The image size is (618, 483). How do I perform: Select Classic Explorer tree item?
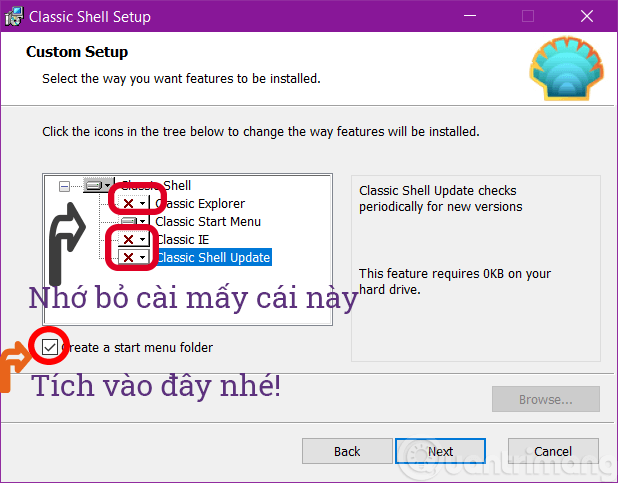tap(200, 203)
